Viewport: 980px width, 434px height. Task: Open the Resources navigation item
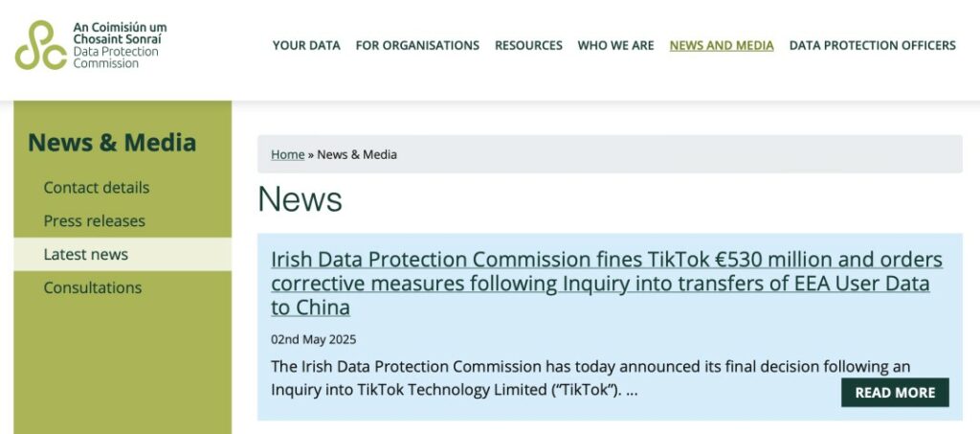(528, 45)
